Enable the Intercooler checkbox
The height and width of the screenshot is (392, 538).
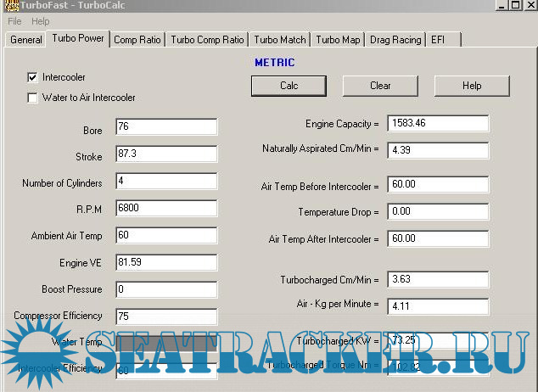click(33, 77)
